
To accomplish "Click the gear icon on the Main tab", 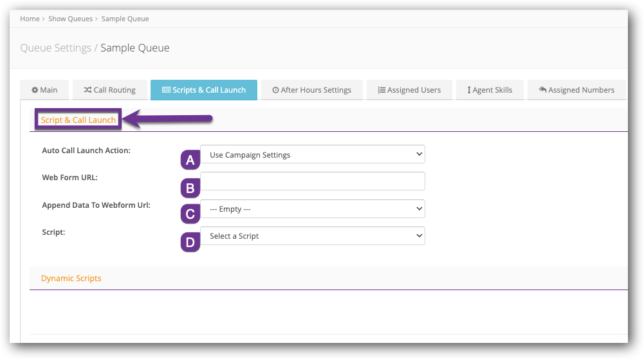I will coord(35,90).
